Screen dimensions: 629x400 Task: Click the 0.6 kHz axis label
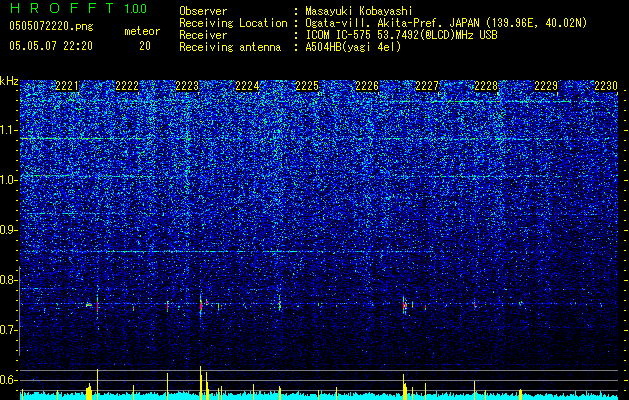pos(9,380)
